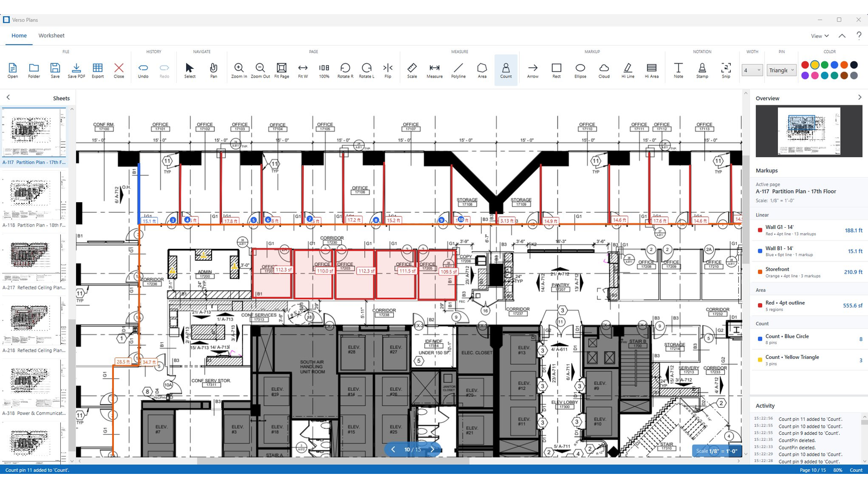Export using the Export grid icon

pos(98,70)
